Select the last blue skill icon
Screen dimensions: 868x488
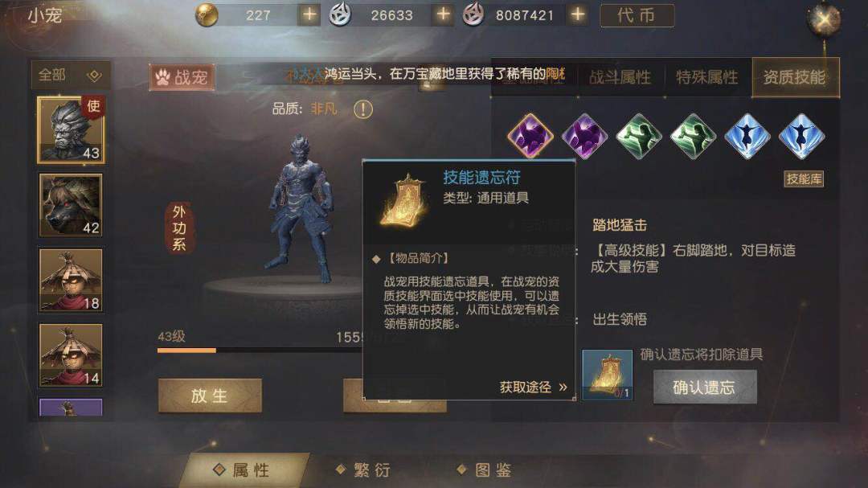(x=801, y=136)
